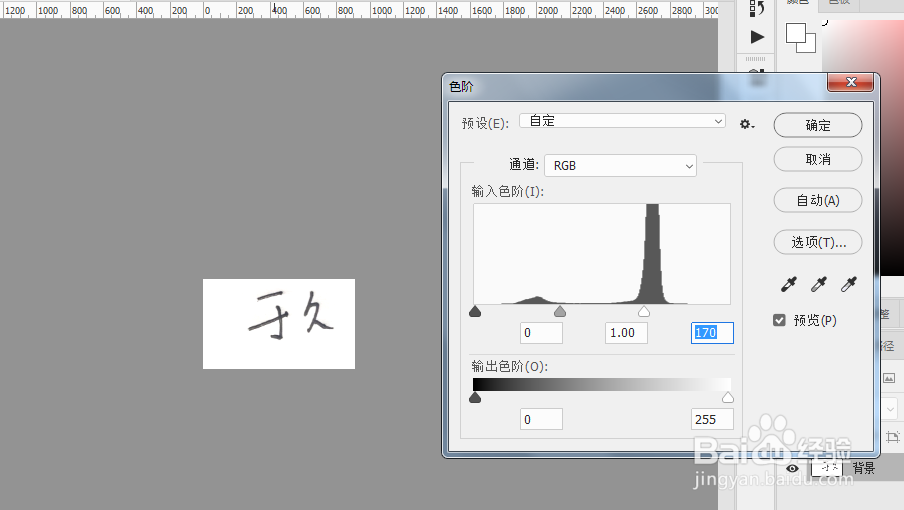Click the 色阶 dialog title bar
This screenshot has height=510, width=904.
tap(634, 87)
